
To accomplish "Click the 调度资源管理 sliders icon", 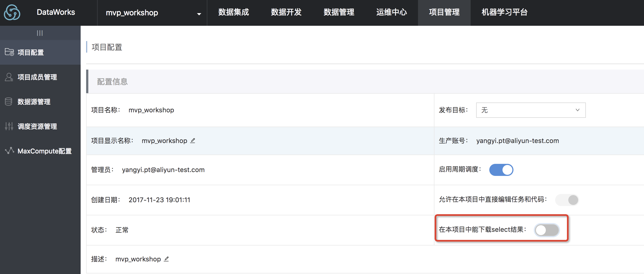I will 9,126.
